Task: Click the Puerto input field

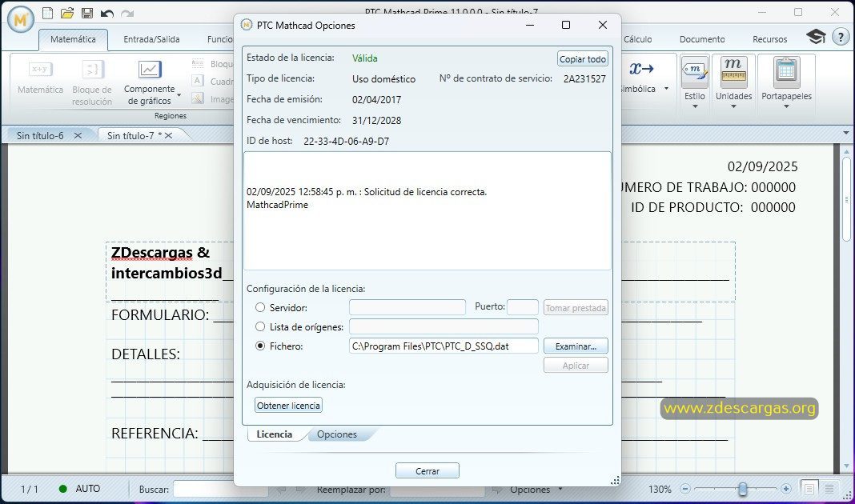Action: point(523,307)
